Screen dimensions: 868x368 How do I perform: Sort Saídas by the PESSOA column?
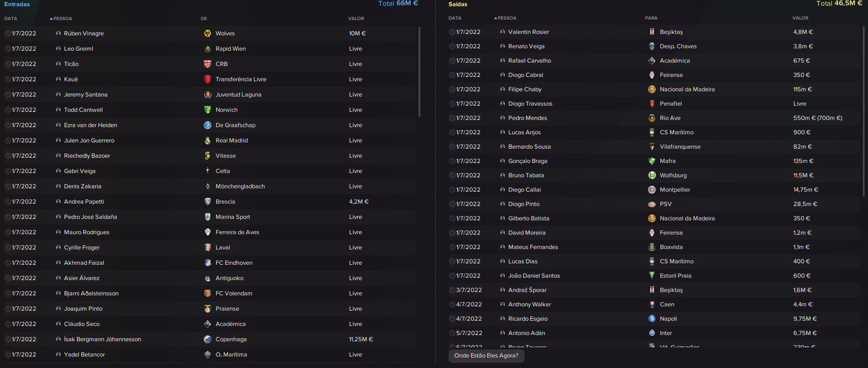pos(507,18)
